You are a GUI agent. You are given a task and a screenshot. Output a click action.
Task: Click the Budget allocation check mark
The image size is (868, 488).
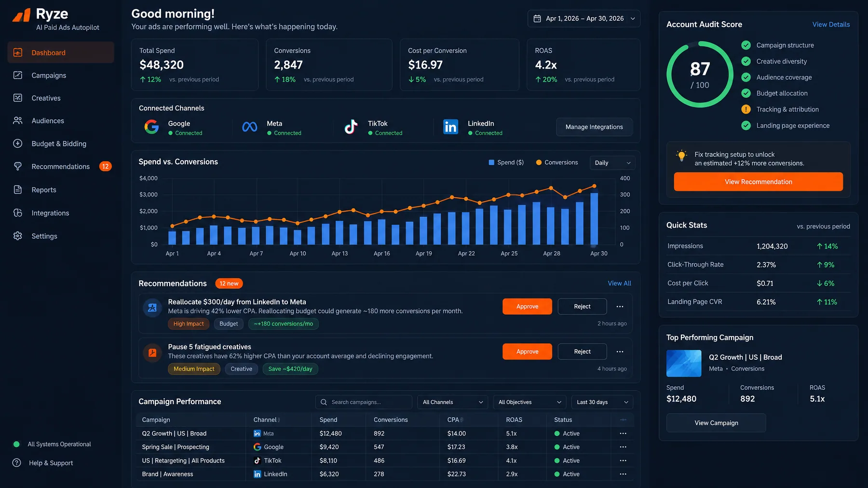pos(746,93)
